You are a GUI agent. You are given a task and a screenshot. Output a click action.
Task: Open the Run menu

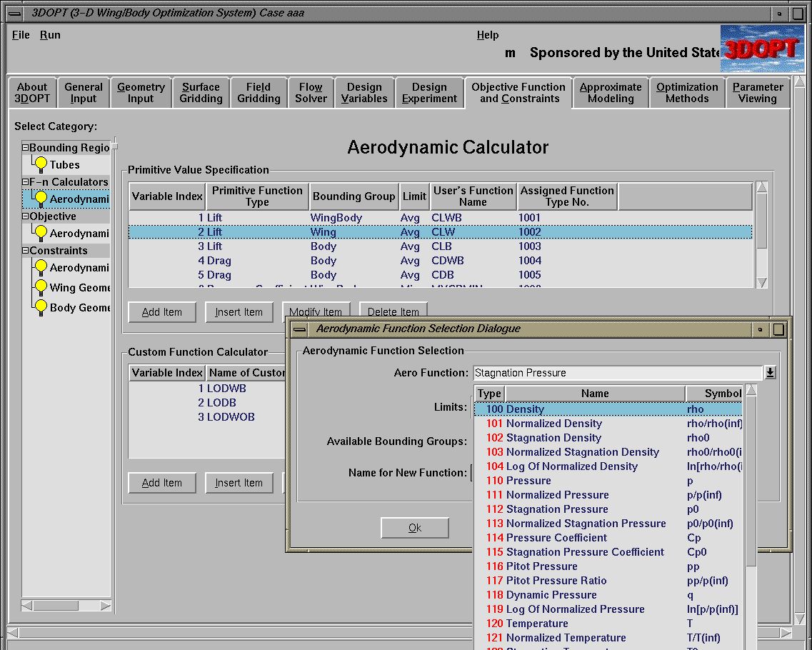coord(50,35)
